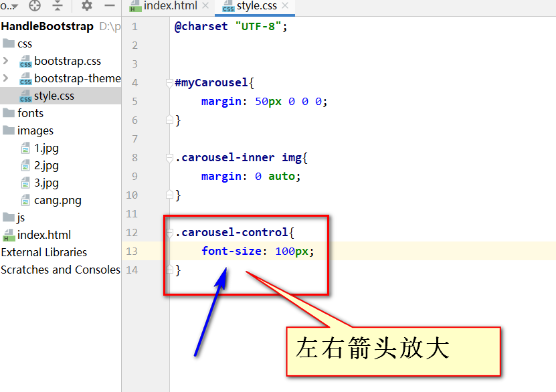
Task: Click the #myCarousel selector text
Action: [211, 83]
